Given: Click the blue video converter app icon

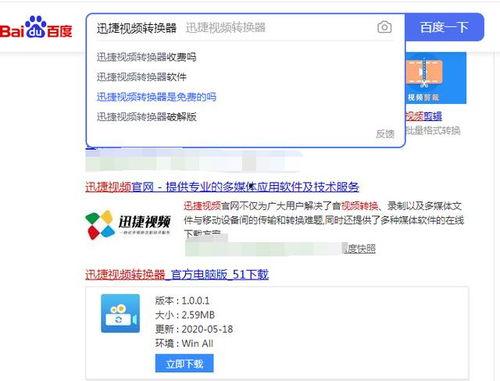Looking at the screenshot, I should [x=120, y=313].
